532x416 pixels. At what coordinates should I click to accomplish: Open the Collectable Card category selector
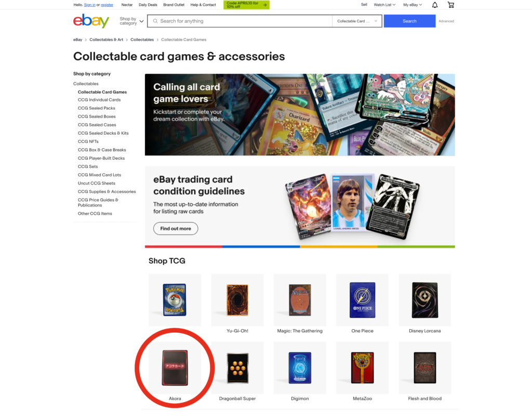point(357,21)
